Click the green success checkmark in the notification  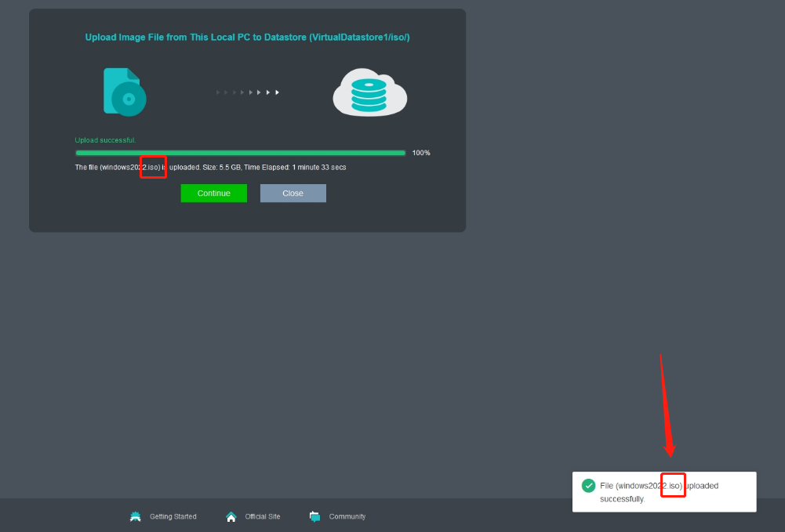pos(588,485)
